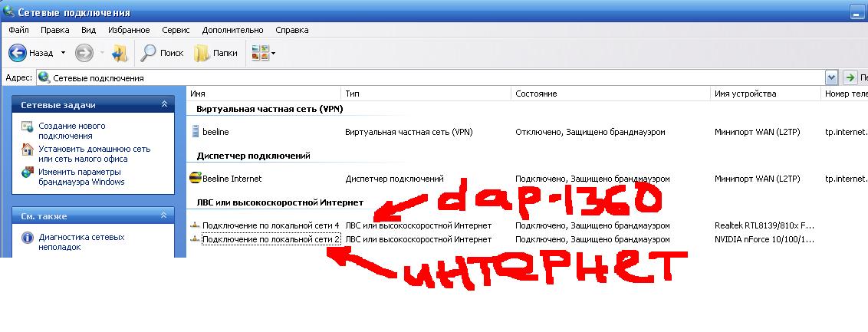Click the green Go arrow button
Image resolution: width=868 pixels, height=332 pixels.
(849, 77)
